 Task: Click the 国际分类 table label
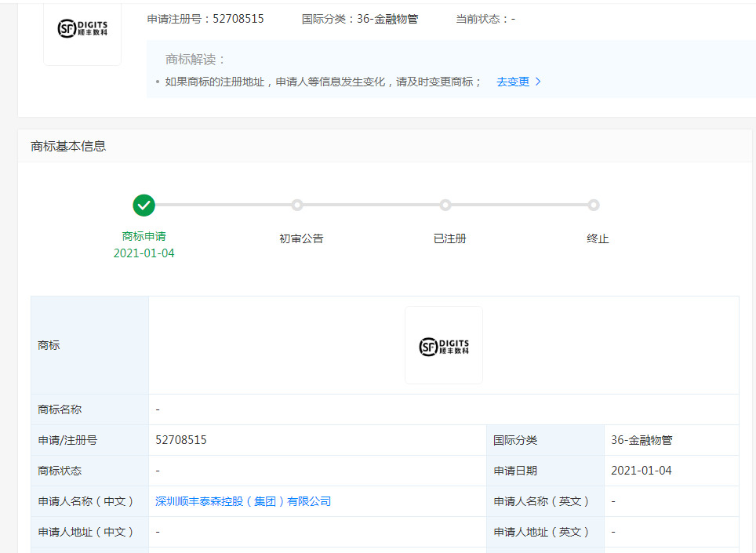(x=515, y=440)
